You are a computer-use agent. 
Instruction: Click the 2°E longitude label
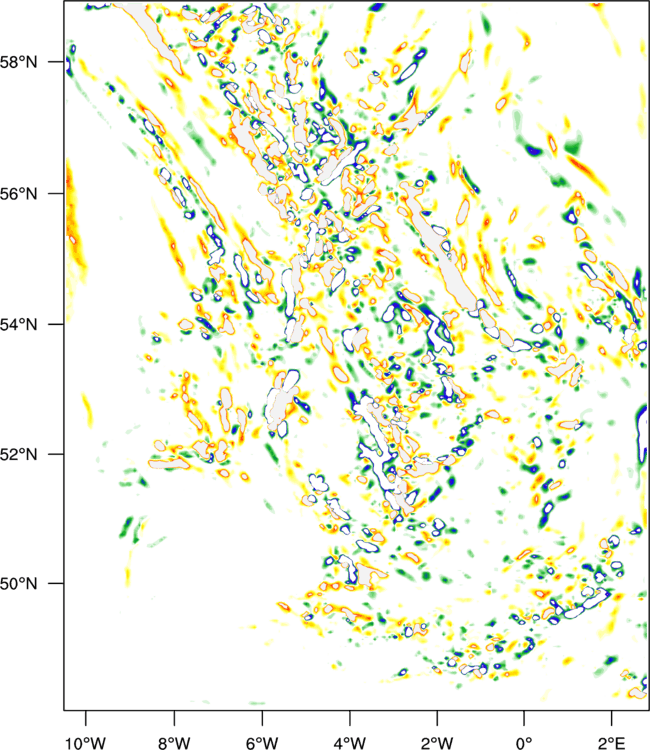(x=611, y=743)
